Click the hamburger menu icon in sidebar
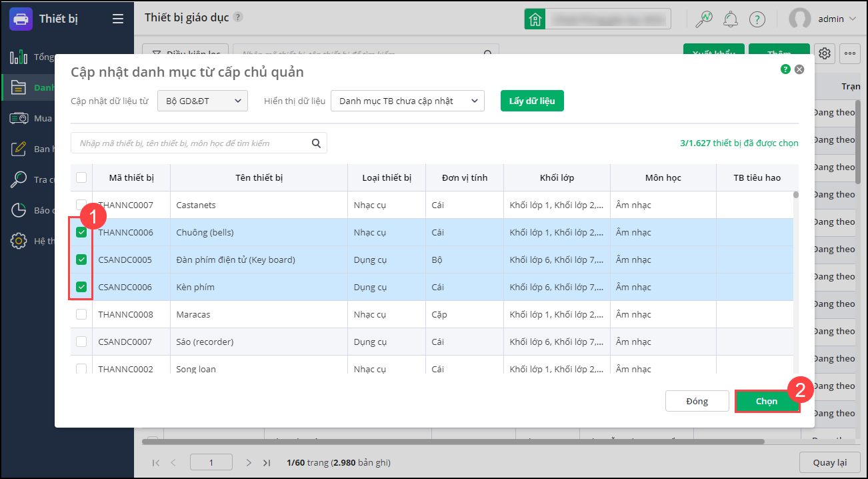The height and width of the screenshot is (479, 868). [118, 19]
